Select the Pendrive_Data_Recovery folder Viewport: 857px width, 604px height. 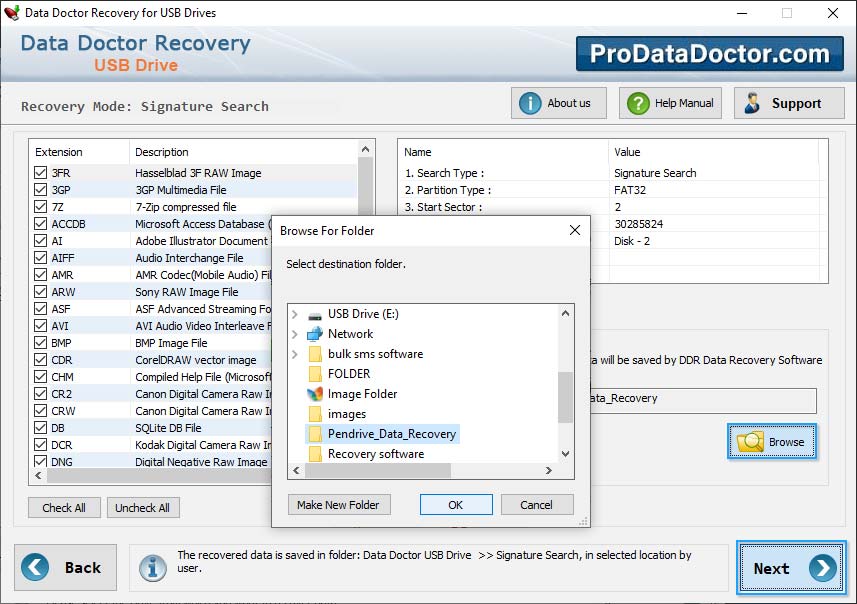pyautogui.click(x=392, y=434)
